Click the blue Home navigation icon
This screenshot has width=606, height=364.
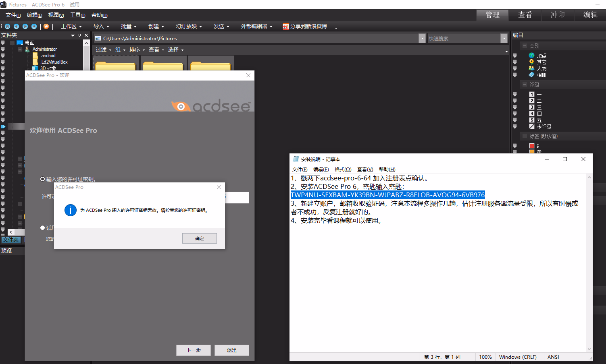click(8, 26)
